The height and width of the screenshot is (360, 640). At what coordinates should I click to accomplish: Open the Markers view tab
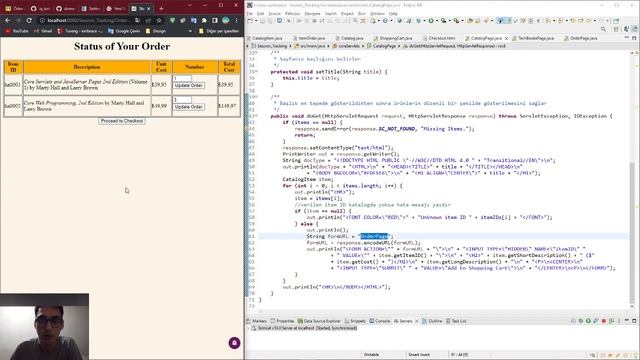[x=256, y=321]
